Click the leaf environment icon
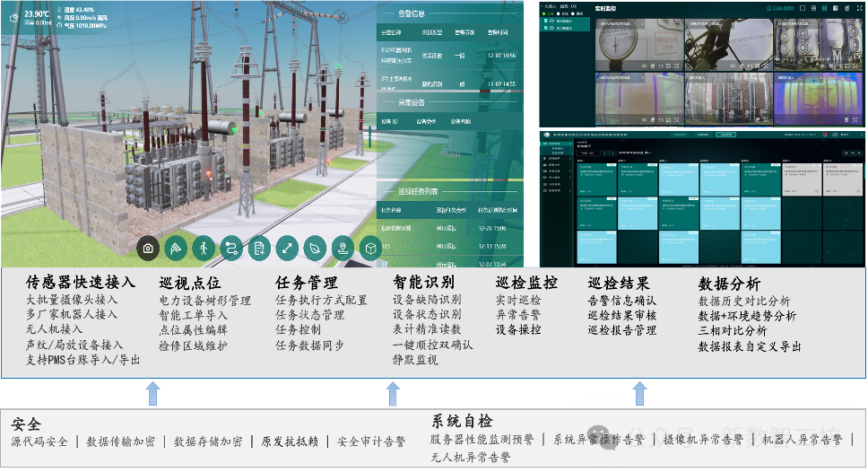The height and width of the screenshot is (472, 868). point(315,249)
